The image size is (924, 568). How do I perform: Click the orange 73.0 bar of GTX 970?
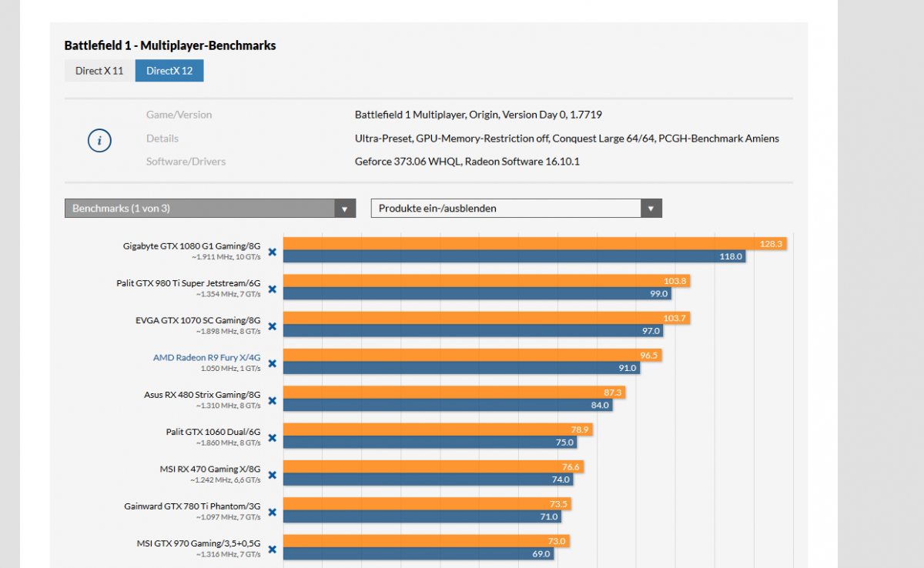[427, 541]
